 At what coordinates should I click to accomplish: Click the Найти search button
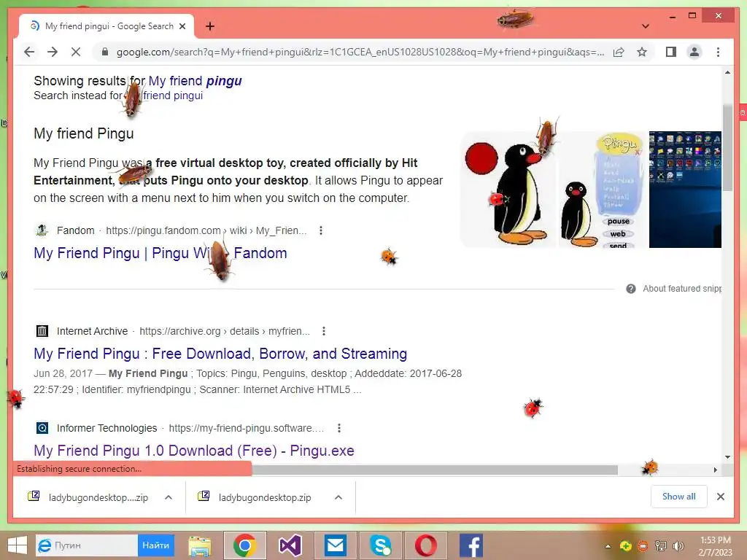156,545
